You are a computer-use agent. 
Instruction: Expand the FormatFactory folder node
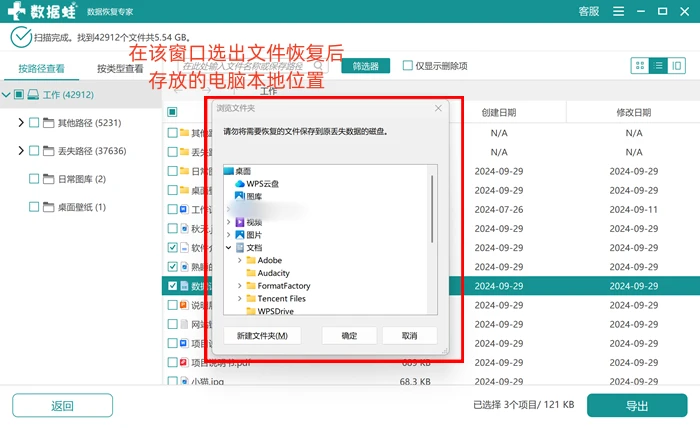coord(240,285)
